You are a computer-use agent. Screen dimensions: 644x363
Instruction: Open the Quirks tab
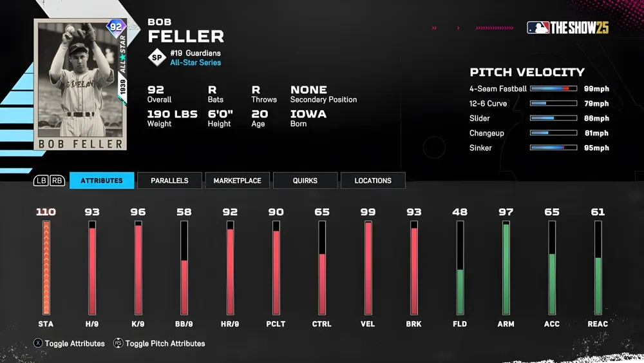pos(305,181)
